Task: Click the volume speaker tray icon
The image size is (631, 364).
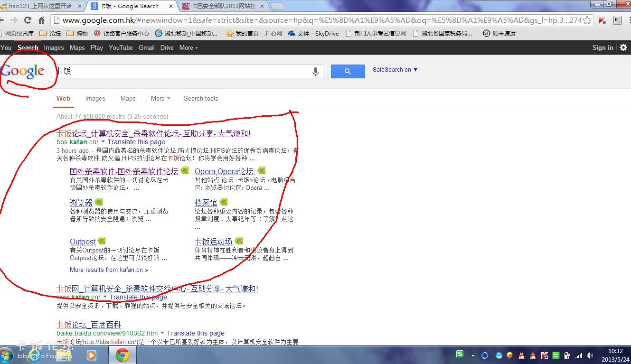Action: tap(590, 355)
